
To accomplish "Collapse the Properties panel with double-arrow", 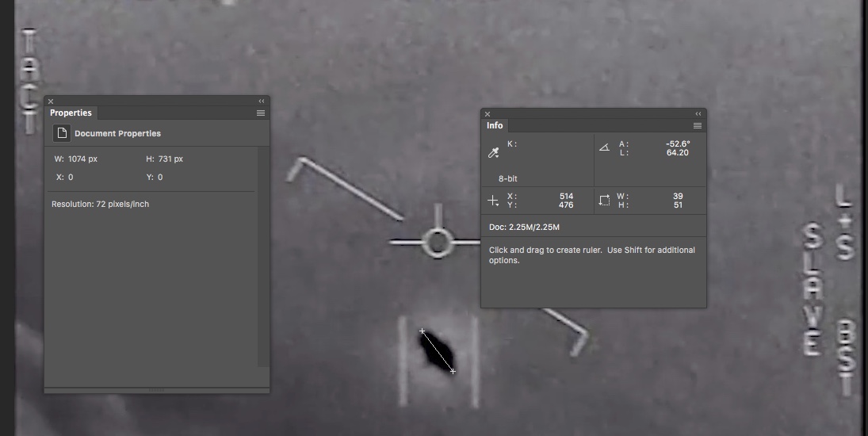I will 262,101.
